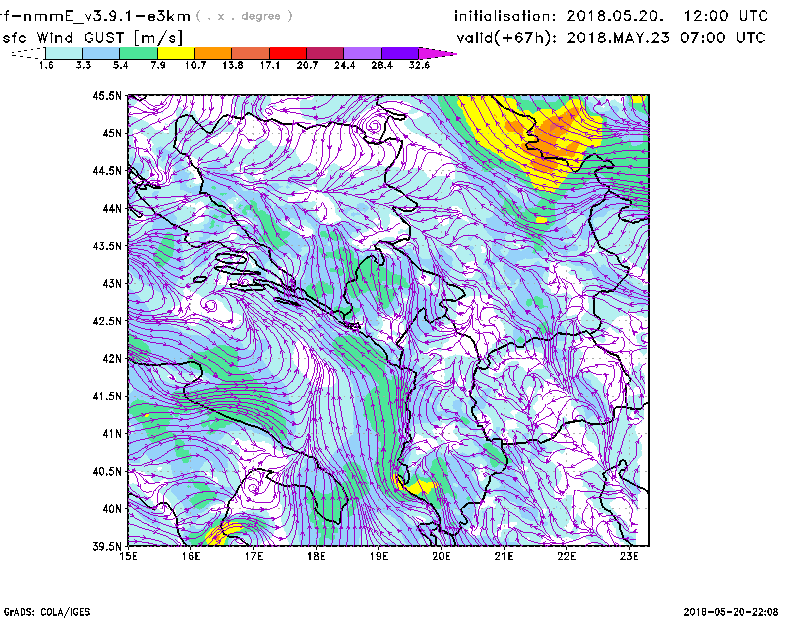The height and width of the screenshot is (618, 800).
Task: Click the 41.5N latitude label
Action: click(107, 396)
